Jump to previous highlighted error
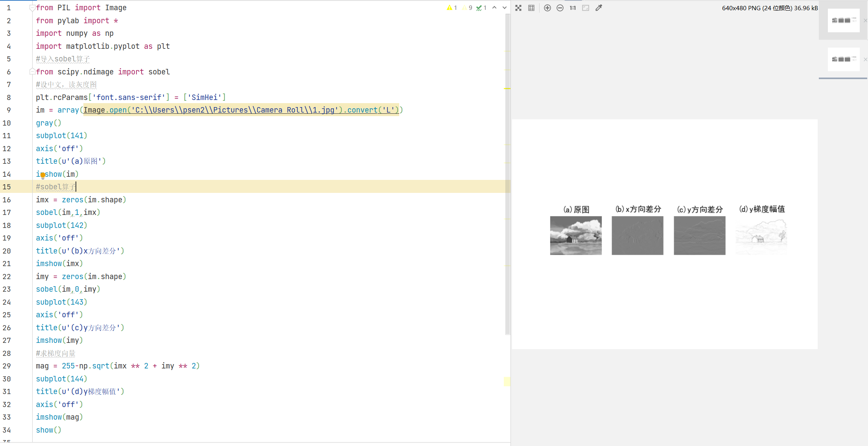Viewport: 868px width, 446px height. point(494,8)
